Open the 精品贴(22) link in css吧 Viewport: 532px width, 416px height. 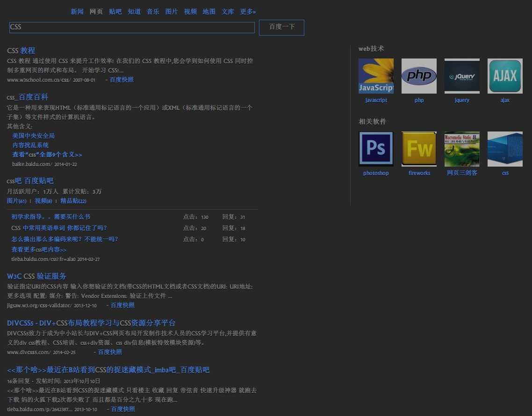pyautogui.click(x=73, y=200)
